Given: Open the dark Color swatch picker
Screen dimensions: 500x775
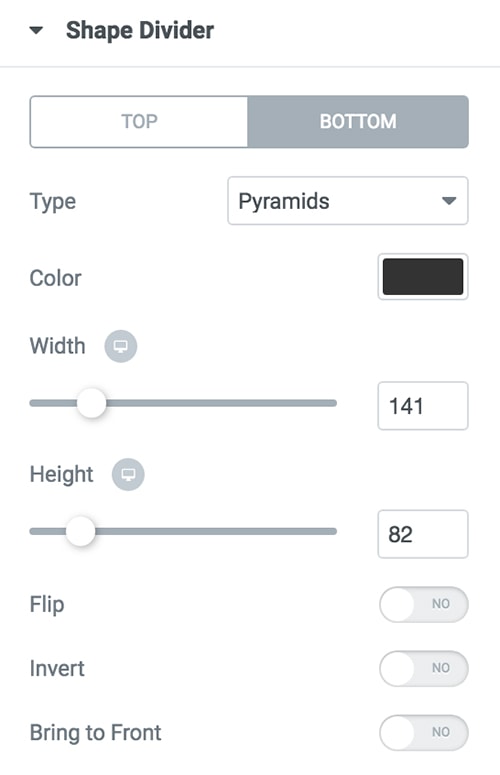Looking at the screenshot, I should pos(423,277).
